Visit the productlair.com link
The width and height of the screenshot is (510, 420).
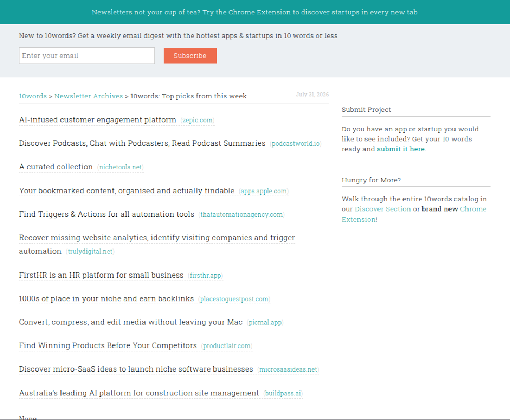(227, 346)
